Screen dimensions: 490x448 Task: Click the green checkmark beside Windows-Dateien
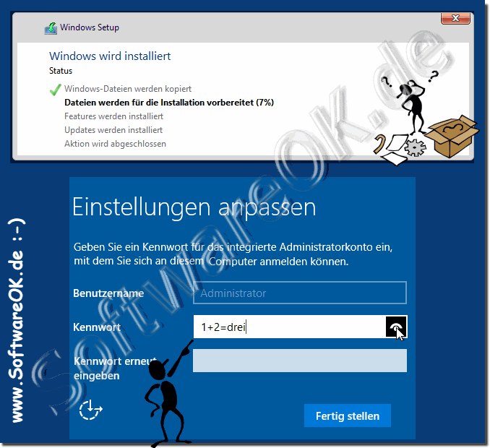pyautogui.click(x=56, y=90)
